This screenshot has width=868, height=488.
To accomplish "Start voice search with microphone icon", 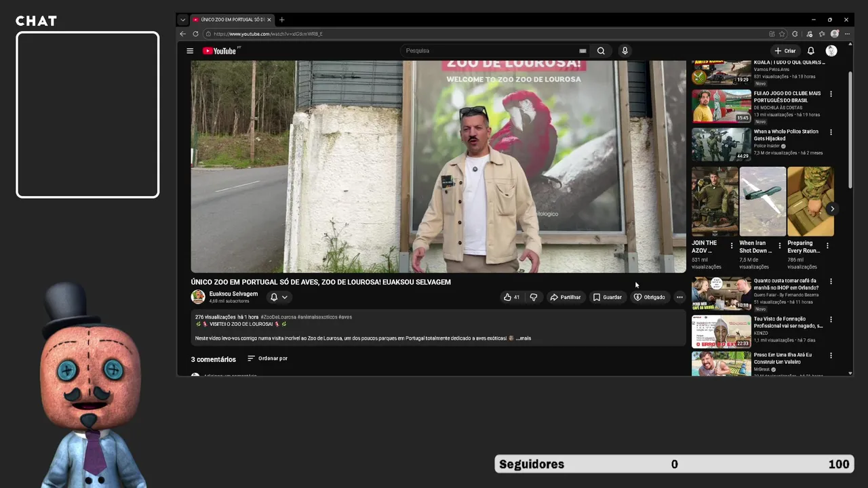I will [x=625, y=51].
